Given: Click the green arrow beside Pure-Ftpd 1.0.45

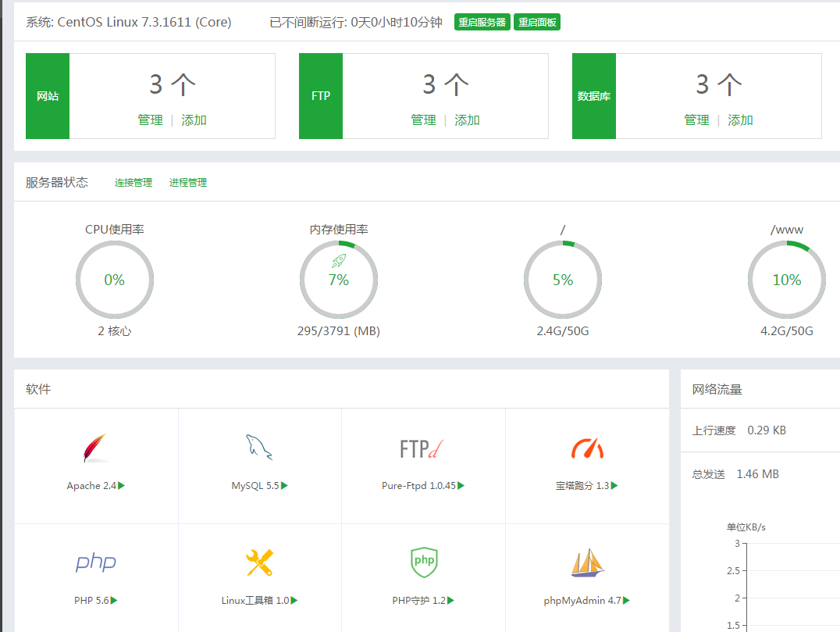Looking at the screenshot, I should [461, 486].
